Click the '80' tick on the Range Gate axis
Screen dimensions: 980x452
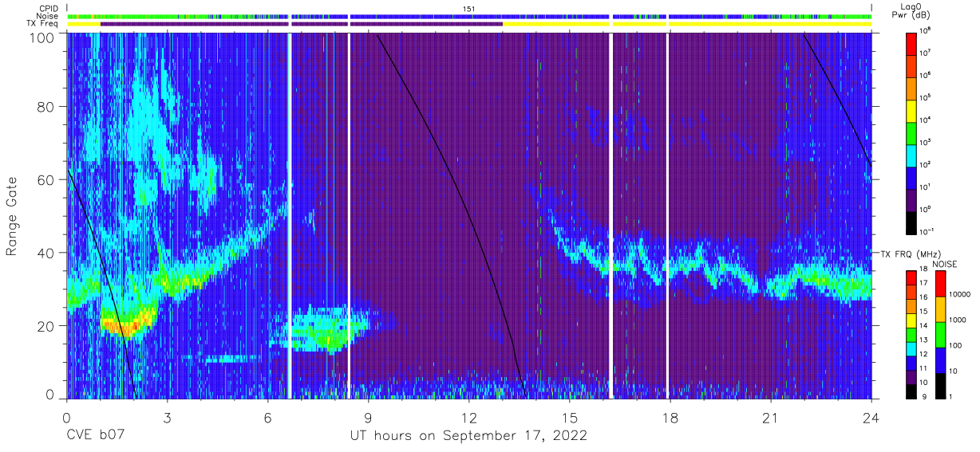[46, 107]
